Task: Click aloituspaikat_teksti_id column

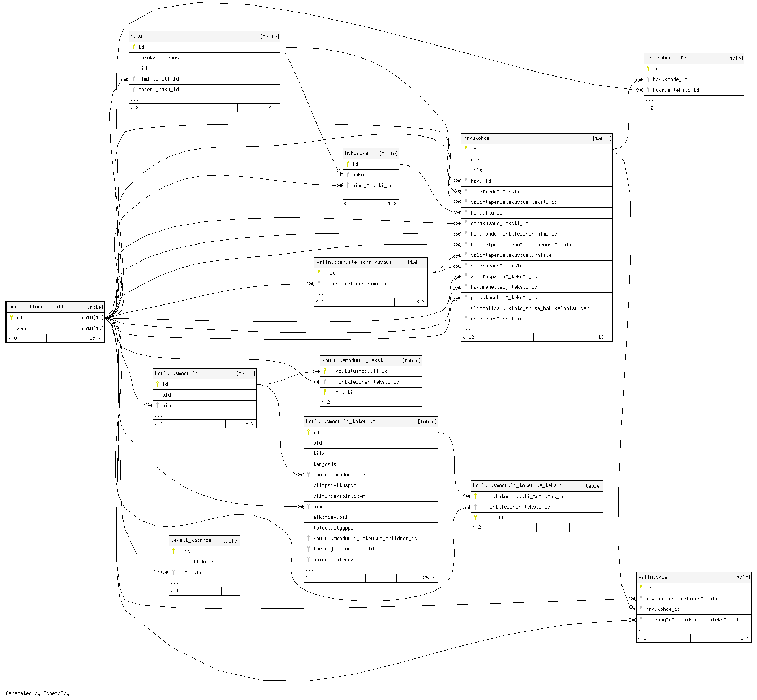Action: [x=537, y=277]
